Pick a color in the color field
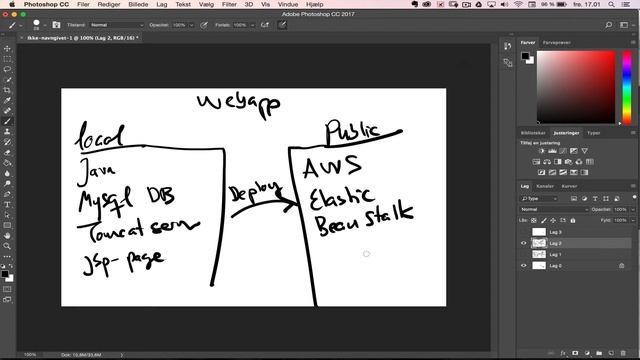The height and width of the screenshot is (360, 640). (x=576, y=87)
